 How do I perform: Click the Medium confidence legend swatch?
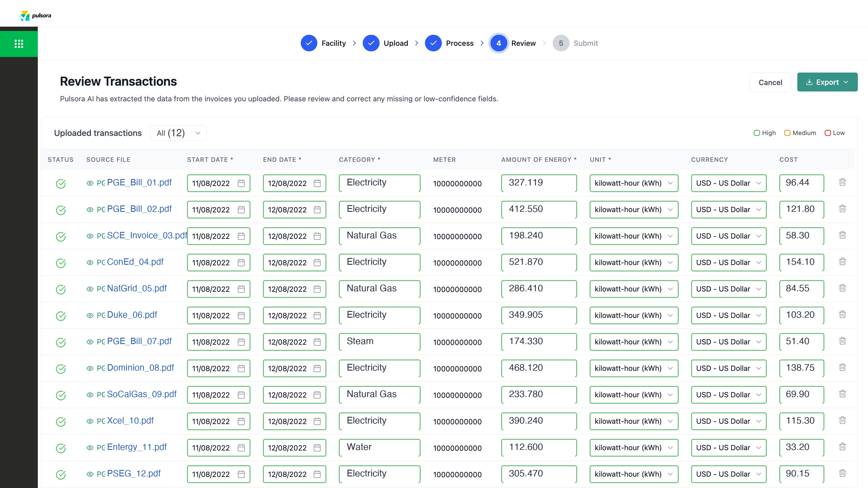click(787, 133)
